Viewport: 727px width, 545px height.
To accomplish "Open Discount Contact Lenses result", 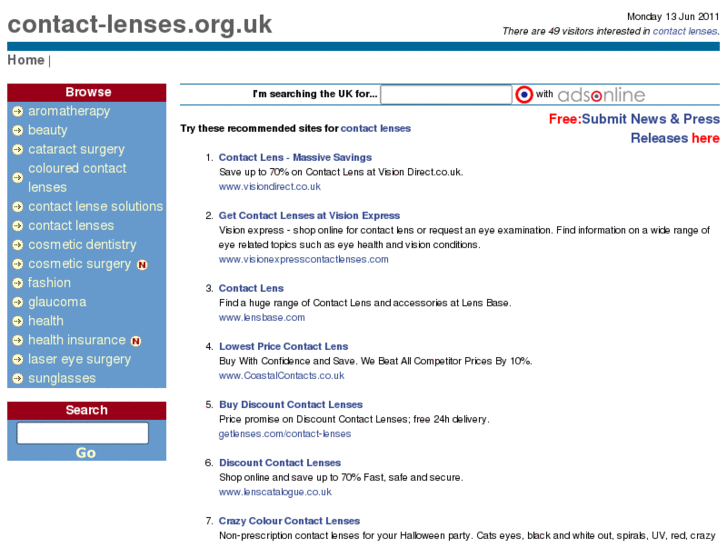I will pyautogui.click(x=280, y=463).
